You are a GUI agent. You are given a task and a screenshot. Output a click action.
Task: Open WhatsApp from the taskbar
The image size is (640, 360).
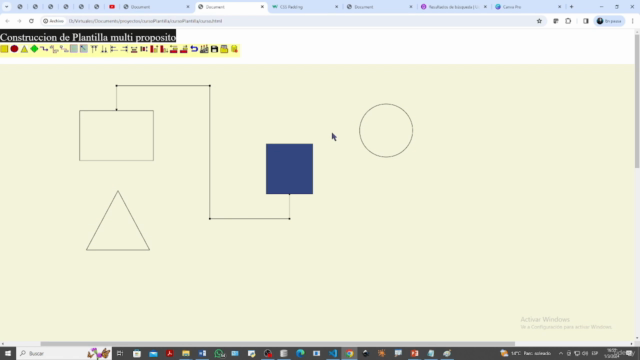pyautogui.click(x=219, y=353)
